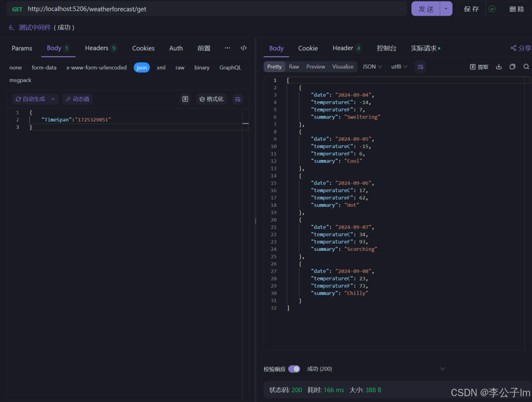
Task: Format the JSON body with 格式化
Action: [x=211, y=99]
